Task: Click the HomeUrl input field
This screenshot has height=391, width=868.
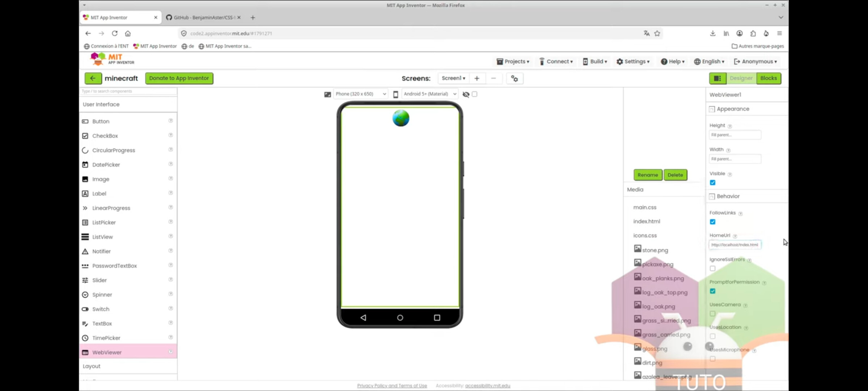Action: tap(735, 245)
